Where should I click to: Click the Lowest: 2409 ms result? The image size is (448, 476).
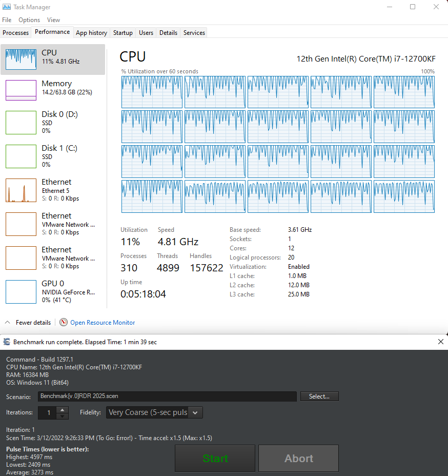[x=28, y=465]
